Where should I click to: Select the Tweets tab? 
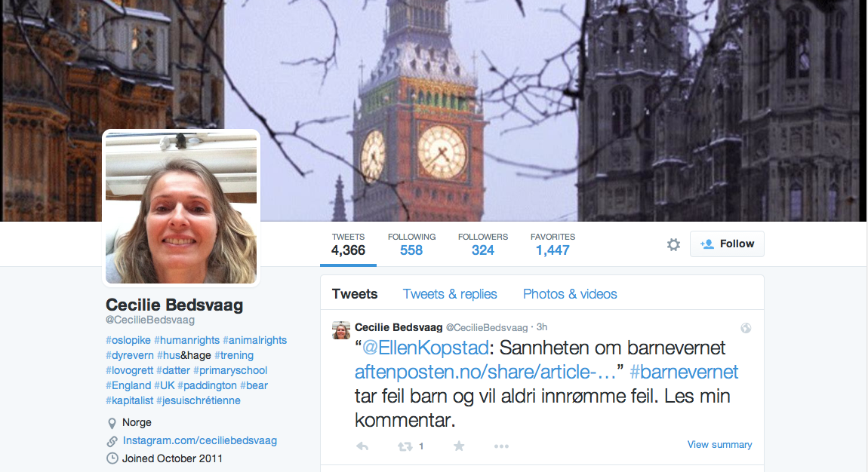click(355, 294)
